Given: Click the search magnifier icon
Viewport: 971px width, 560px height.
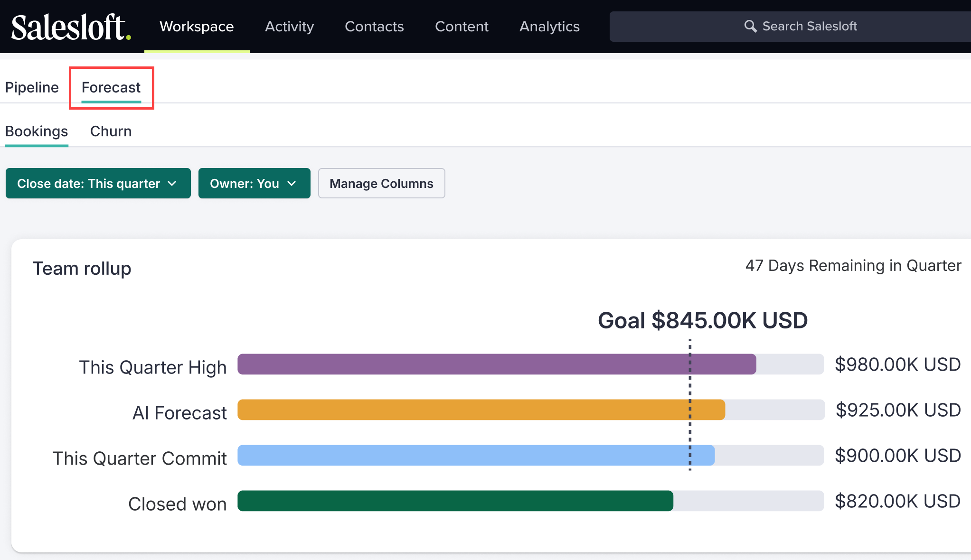Looking at the screenshot, I should click(x=750, y=26).
